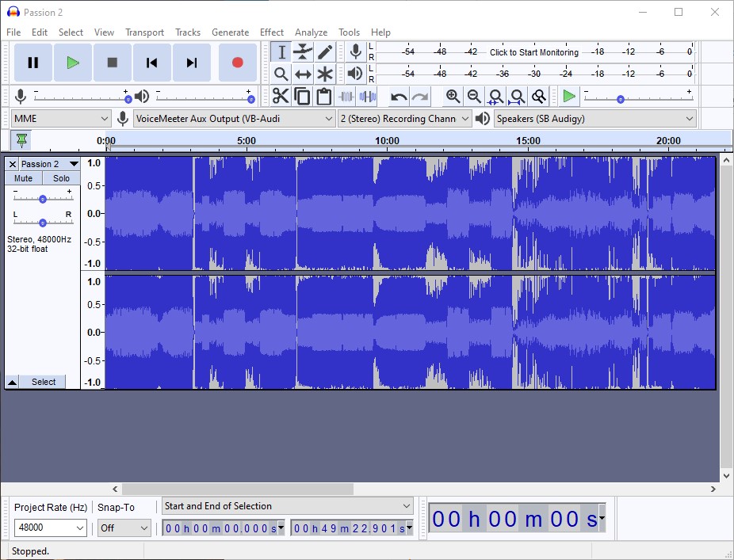Viewport: 734px width, 560px height.
Task: Click the playback volume slider handle
Action: pyautogui.click(x=251, y=99)
